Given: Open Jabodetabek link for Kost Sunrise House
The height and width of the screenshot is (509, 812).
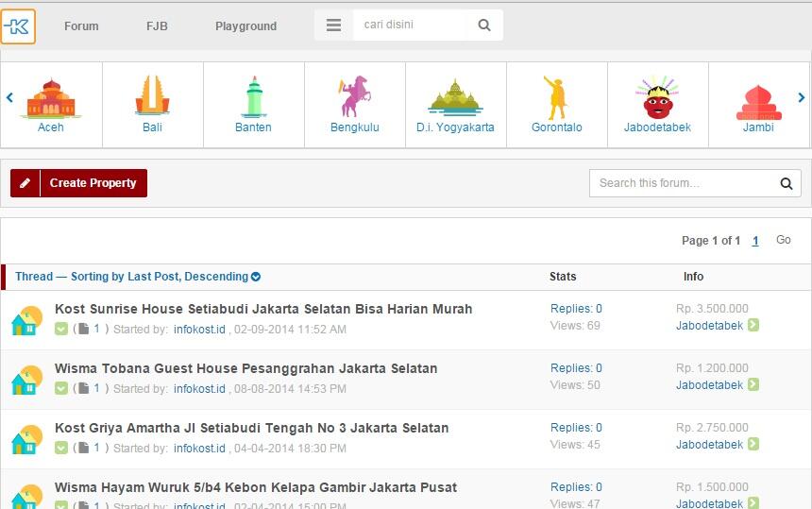Looking at the screenshot, I should click(x=709, y=326).
